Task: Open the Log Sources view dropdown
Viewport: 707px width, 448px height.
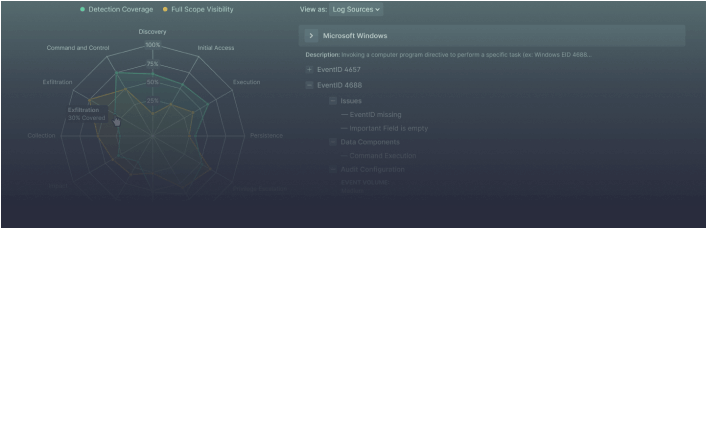Action: coord(356,10)
